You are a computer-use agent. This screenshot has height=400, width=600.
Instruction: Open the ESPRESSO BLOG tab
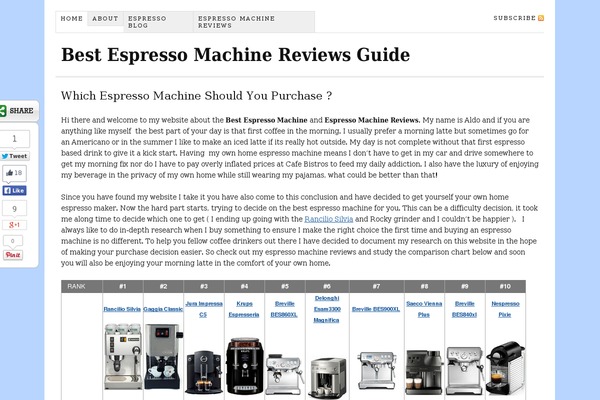(x=158, y=22)
